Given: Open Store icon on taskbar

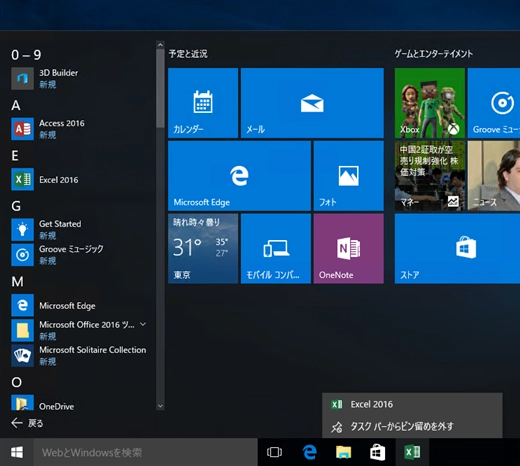Looking at the screenshot, I should coord(378,452).
